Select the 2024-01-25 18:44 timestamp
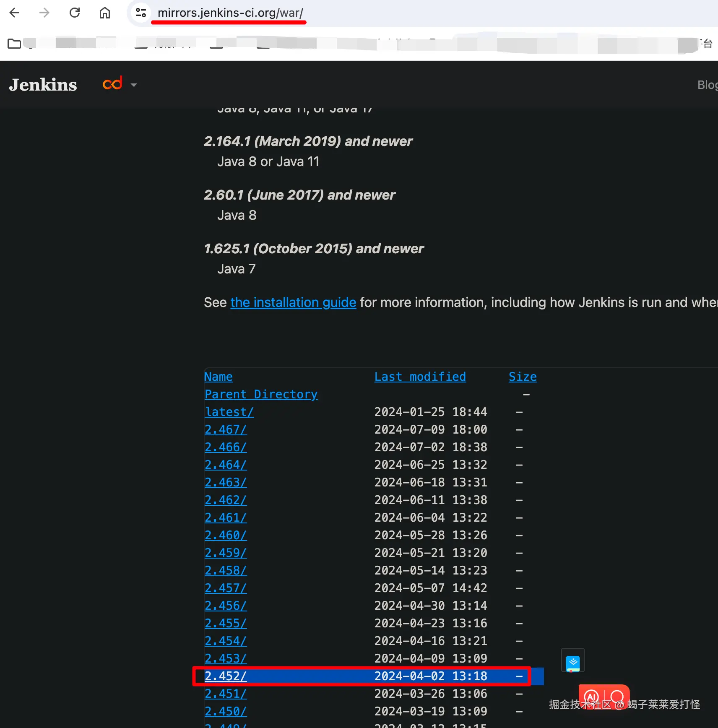718x728 pixels. (431, 412)
